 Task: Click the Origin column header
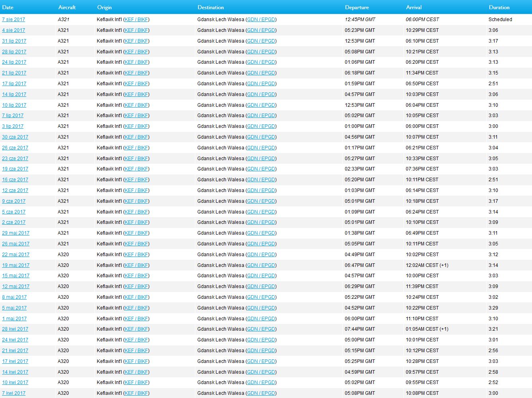[104, 7]
